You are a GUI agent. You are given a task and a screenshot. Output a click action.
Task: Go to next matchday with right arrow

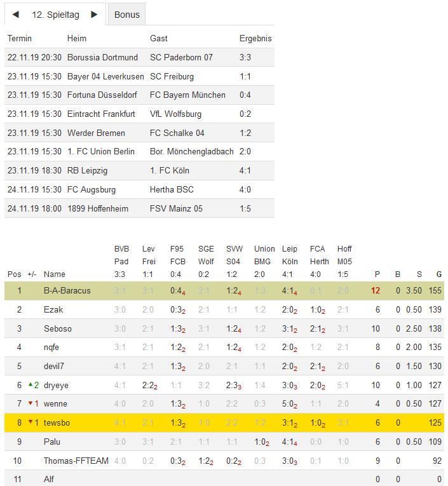click(94, 15)
